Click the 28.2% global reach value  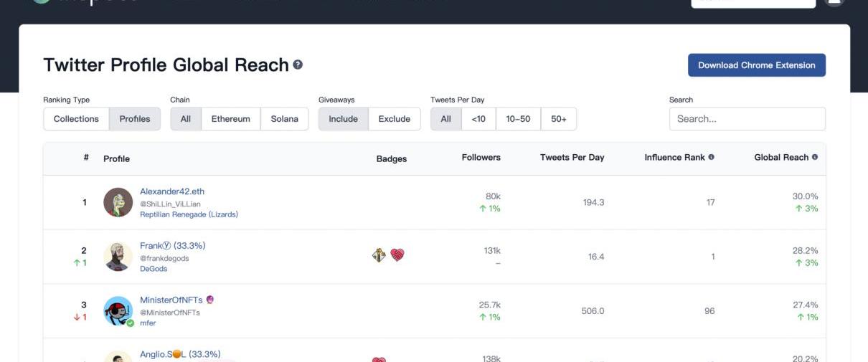(805, 251)
